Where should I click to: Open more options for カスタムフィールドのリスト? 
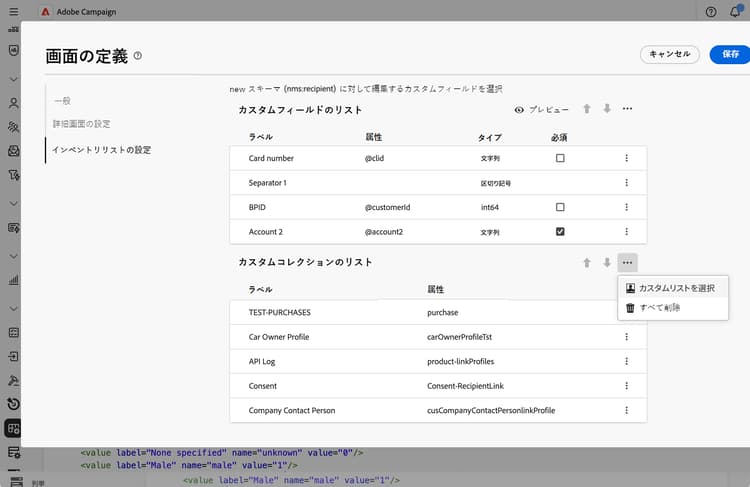coord(627,109)
